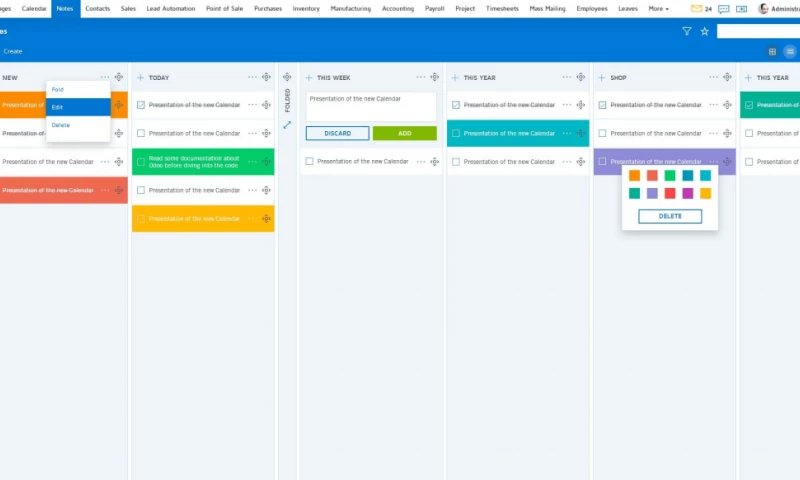Screen dimensions: 800x480
Task: Open the chat conversations icon
Action: click(x=724, y=8)
